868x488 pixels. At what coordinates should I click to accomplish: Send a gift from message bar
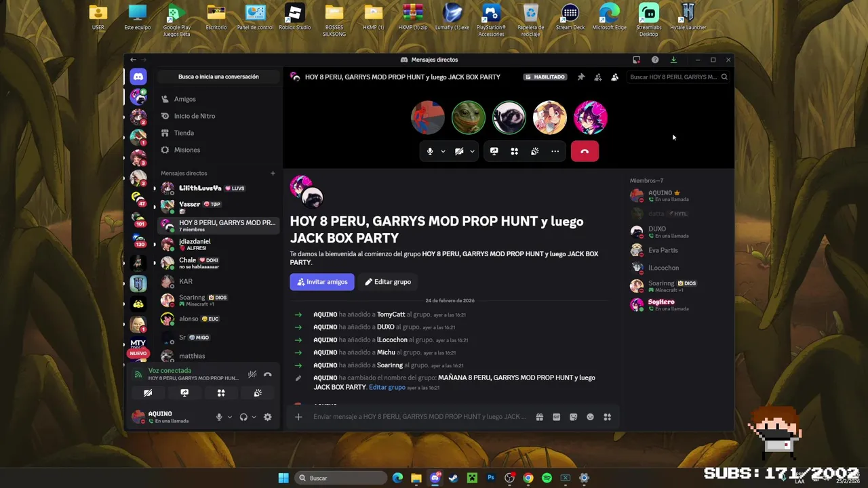coord(539,417)
